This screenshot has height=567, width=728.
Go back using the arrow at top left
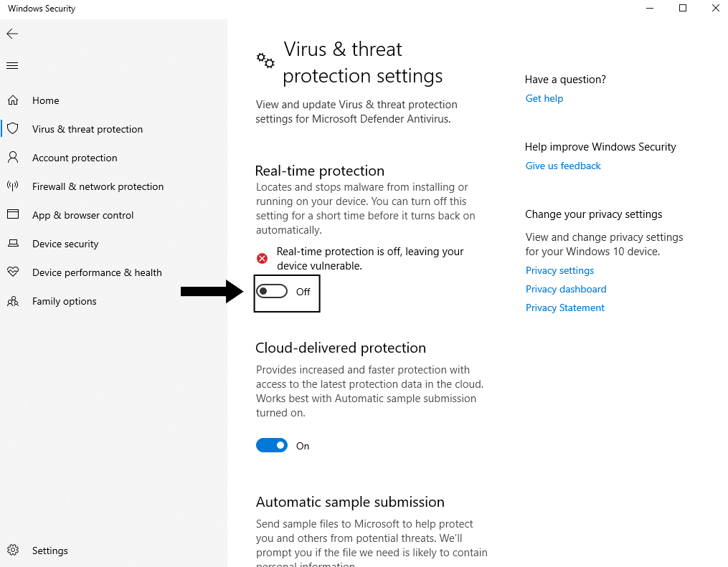click(12, 34)
